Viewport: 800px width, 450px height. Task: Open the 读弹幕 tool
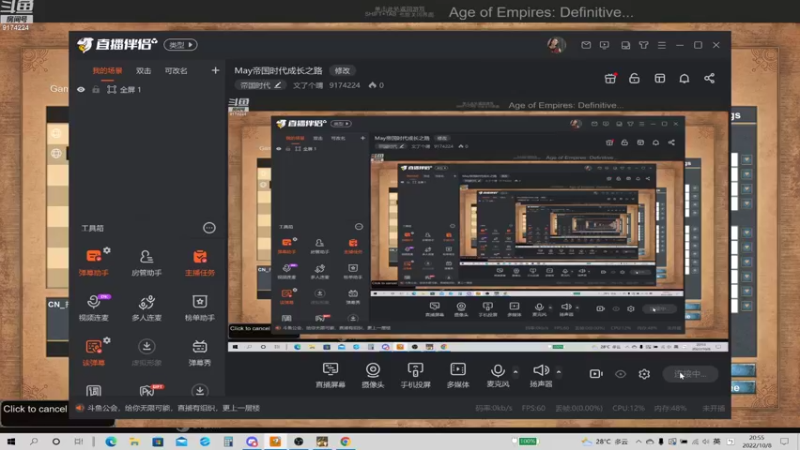(x=94, y=352)
